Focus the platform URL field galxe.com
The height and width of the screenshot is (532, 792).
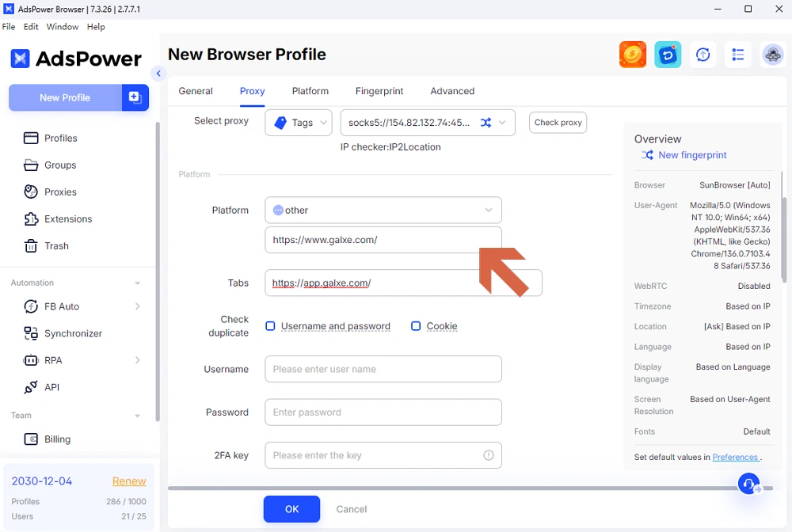click(383, 240)
